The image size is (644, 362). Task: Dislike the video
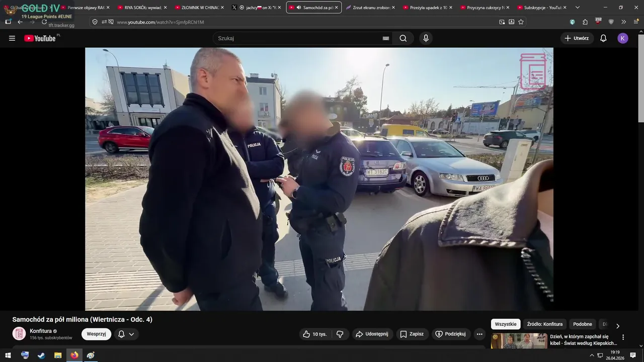[340, 334]
